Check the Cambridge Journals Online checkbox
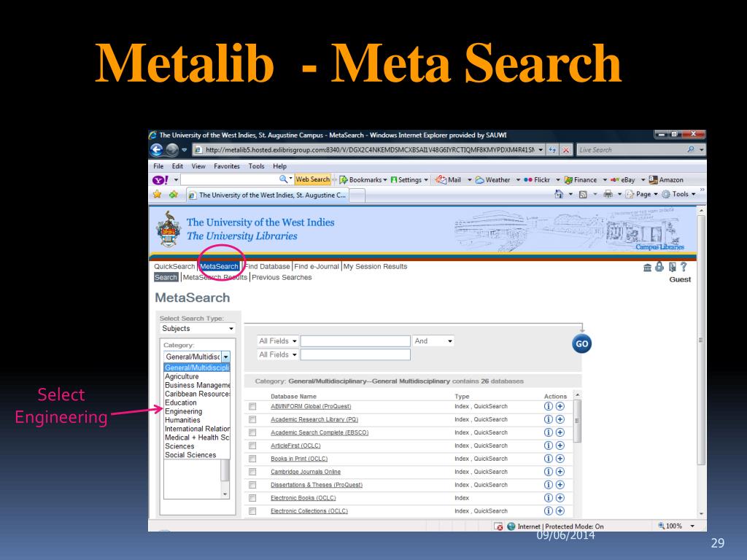Image resolution: width=747 pixels, height=560 pixels. (x=252, y=472)
